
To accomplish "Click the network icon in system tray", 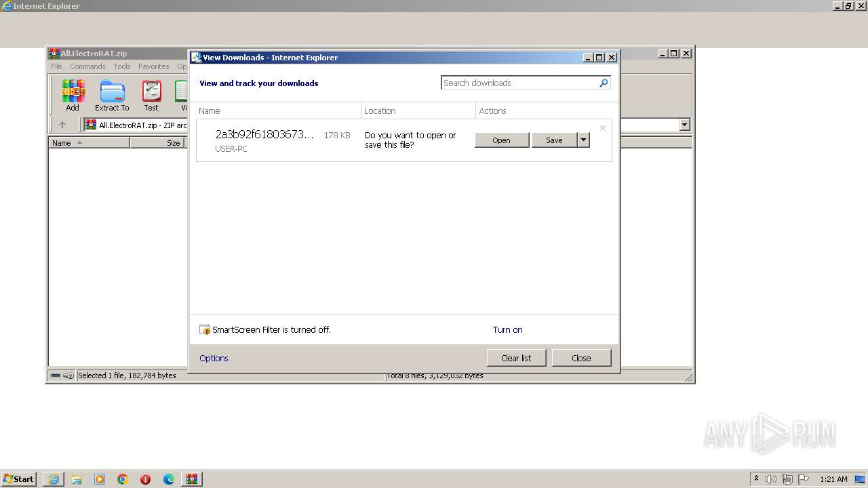I will tap(787, 479).
